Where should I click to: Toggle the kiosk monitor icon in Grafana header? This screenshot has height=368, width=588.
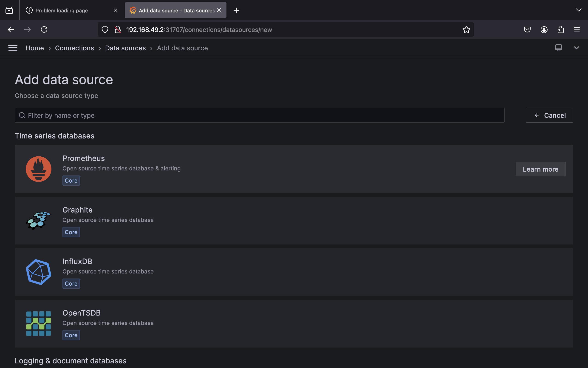point(558,48)
